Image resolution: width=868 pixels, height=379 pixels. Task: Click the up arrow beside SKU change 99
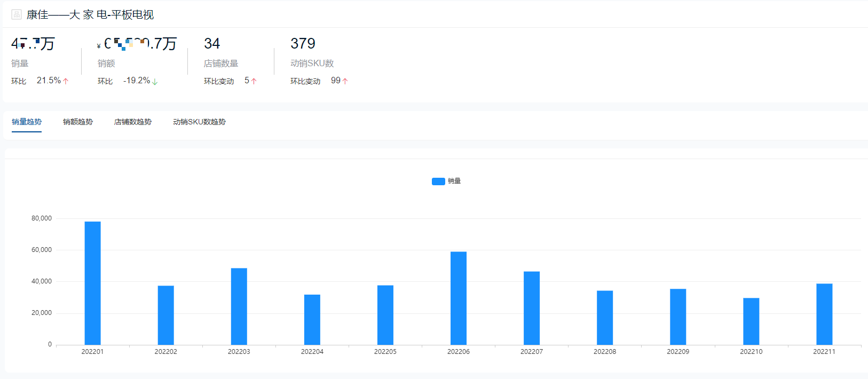pos(345,81)
